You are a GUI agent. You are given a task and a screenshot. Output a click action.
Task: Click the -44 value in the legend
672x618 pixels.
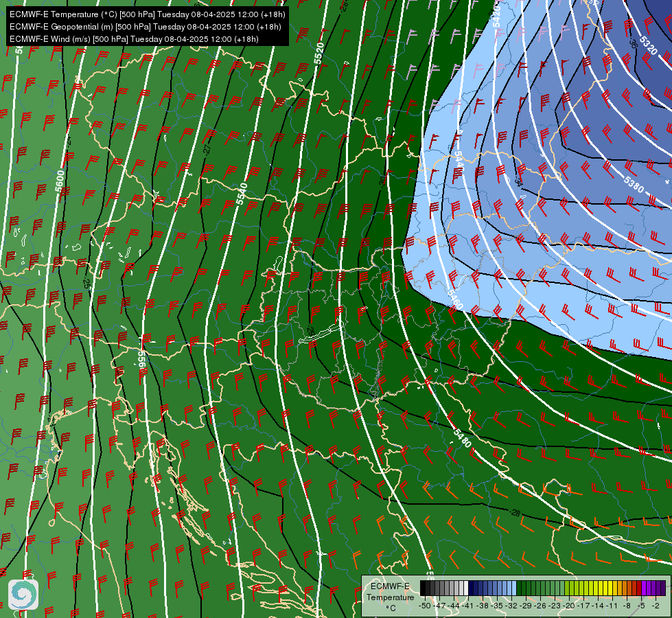coord(454,606)
